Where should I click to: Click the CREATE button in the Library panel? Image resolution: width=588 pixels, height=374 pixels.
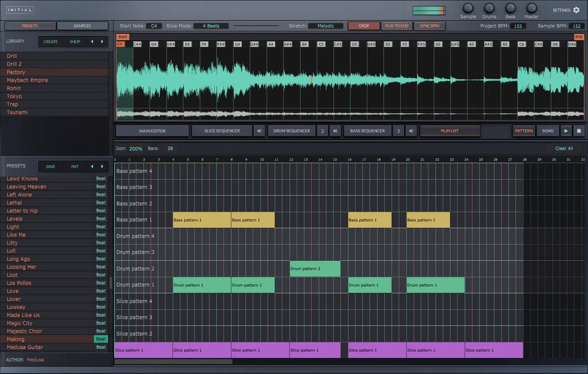pyautogui.click(x=50, y=42)
